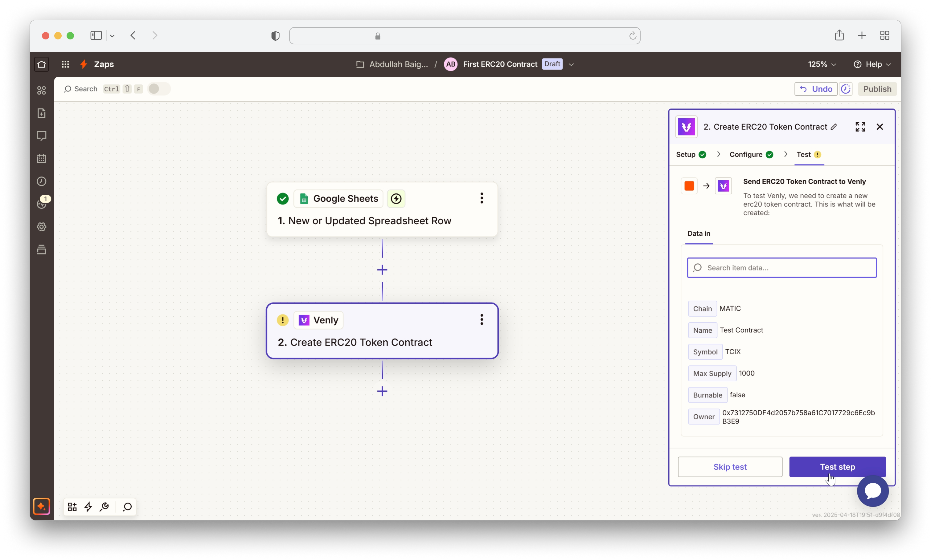This screenshot has width=931, height=560.
Task: Expand the Help dropdown menu
Action: pos(872,64)
